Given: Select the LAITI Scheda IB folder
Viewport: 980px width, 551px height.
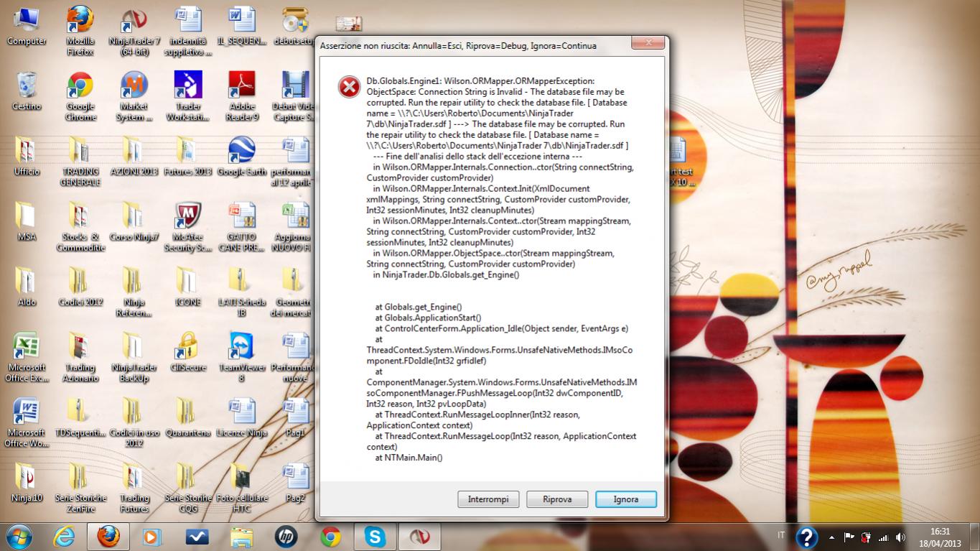Looking at the screenshot, I should coord(242,292).
